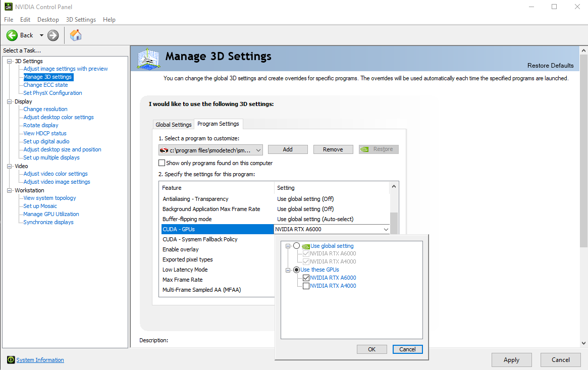The image size is (588, 370).
Task: Click the main Cancel button at bottom
Action: [561, 360]
